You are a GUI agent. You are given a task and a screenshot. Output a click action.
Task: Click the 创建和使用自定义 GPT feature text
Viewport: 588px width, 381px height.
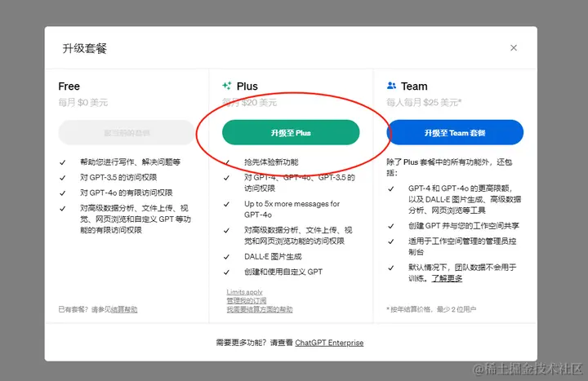pos(283,272)
